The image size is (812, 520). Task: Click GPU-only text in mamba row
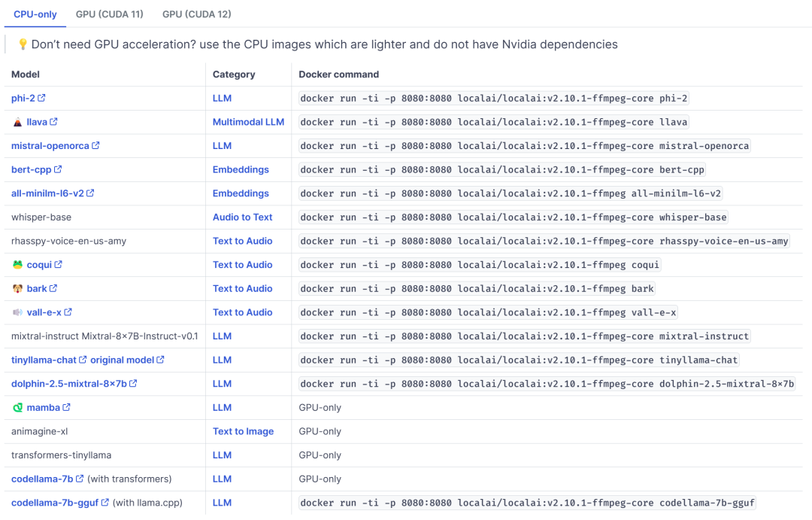tap(320, 408)
